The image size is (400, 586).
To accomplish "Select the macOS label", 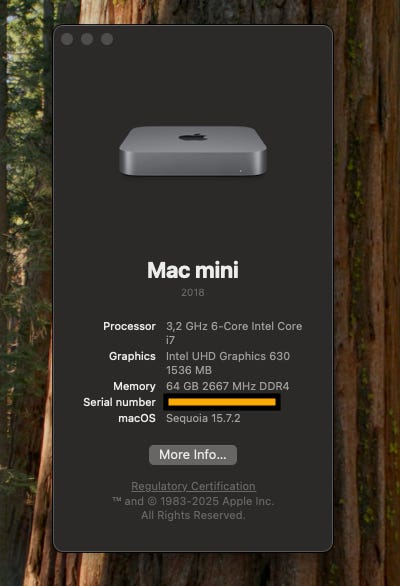I will click(x=137, y=418).
